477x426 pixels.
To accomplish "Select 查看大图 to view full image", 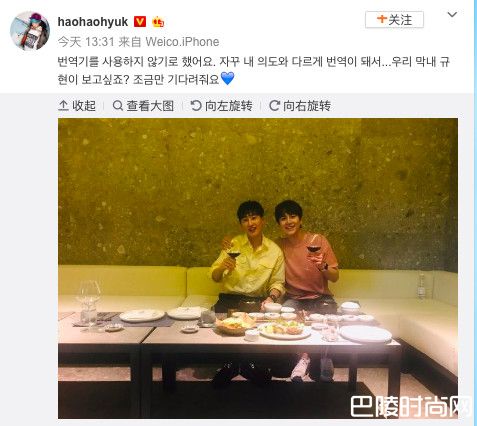I will 143,106.
